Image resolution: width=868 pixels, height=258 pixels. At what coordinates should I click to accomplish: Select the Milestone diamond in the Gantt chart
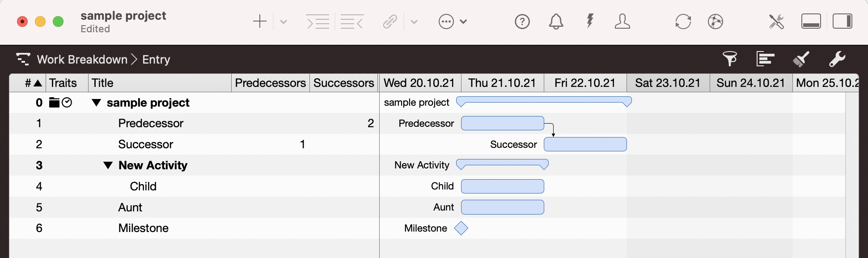coord(461,228)
